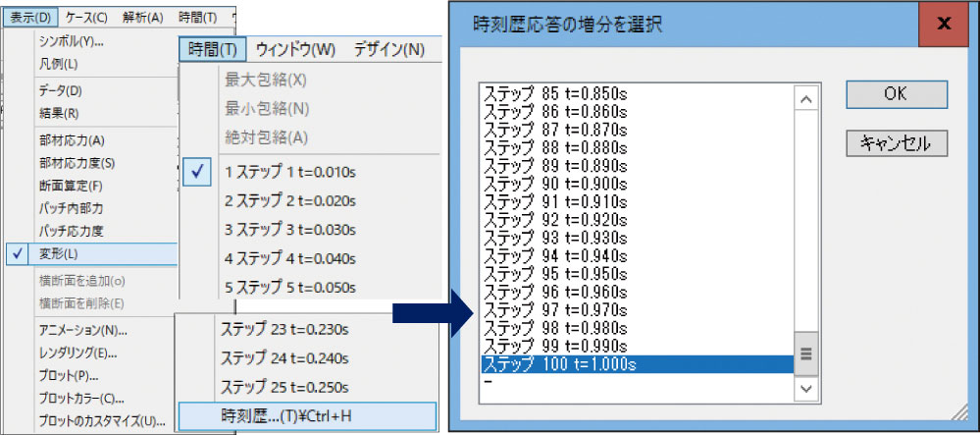Select プロット(P)... menu entry
980x435 pixels.
coord(68,375)
